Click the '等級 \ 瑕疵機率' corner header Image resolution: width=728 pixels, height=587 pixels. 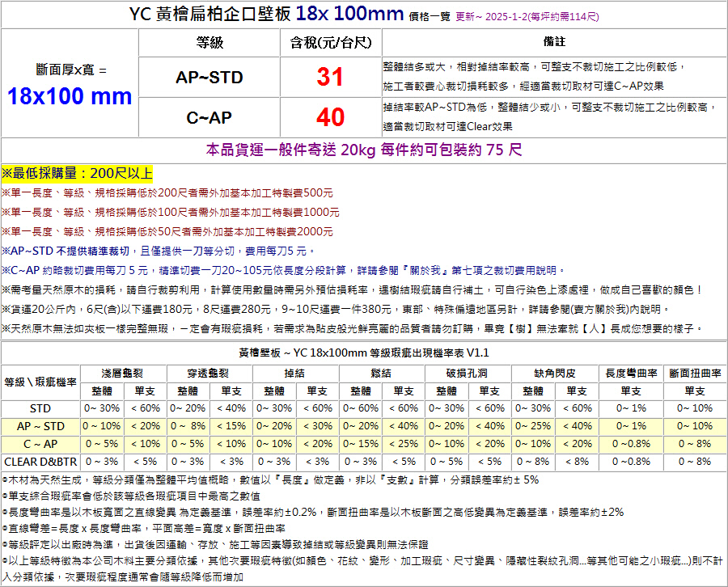40,382
